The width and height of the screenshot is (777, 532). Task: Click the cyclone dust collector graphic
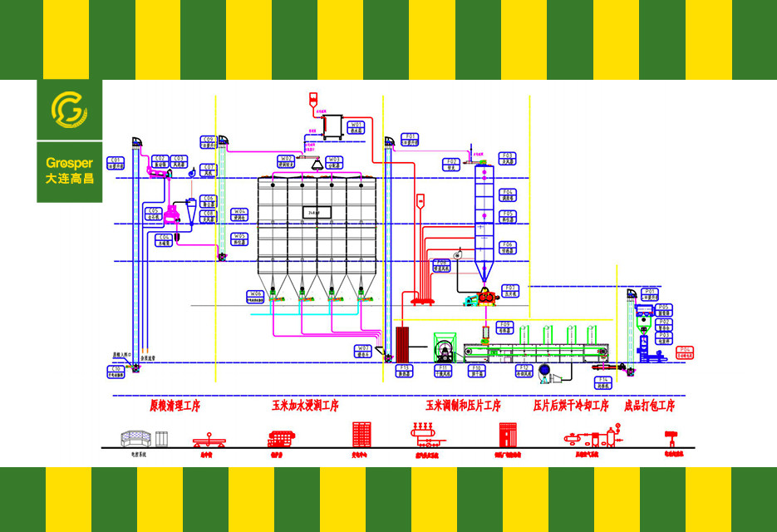click(x=191, y=210)
